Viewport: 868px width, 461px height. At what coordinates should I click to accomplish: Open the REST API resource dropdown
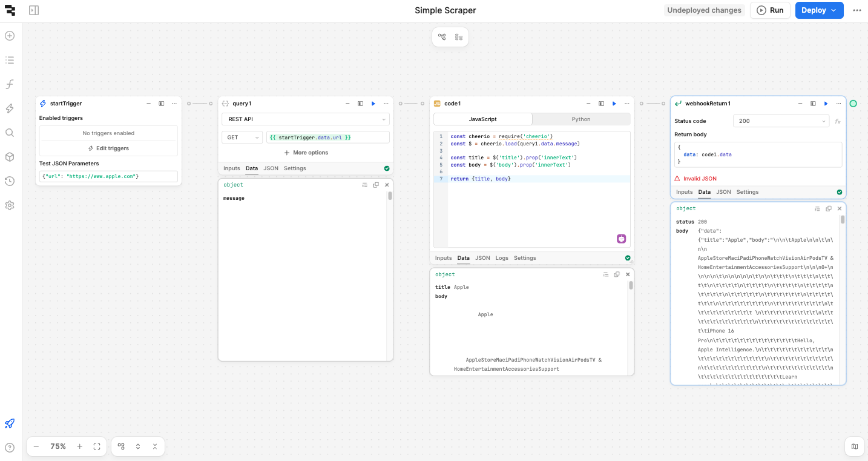[x=306, y=119]
